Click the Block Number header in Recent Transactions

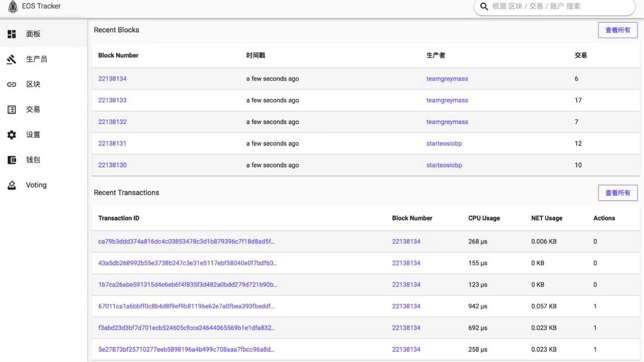[x=412, y=218]
